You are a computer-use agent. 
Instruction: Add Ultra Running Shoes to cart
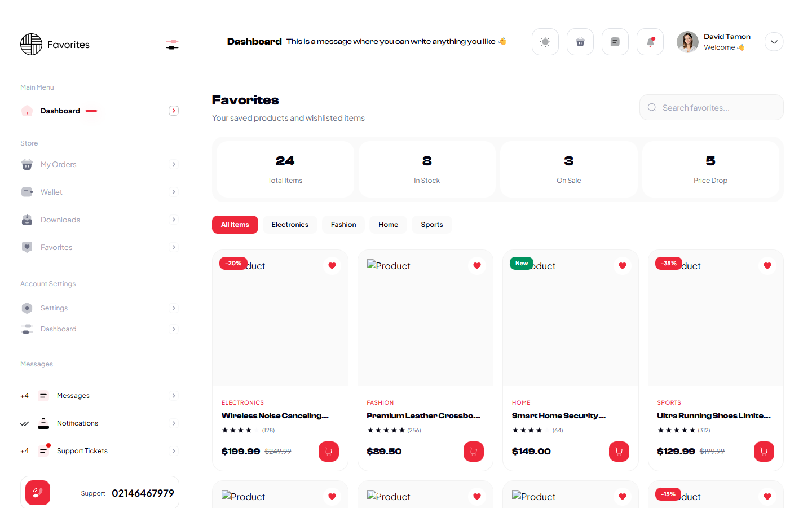click(x=764, y=451)
